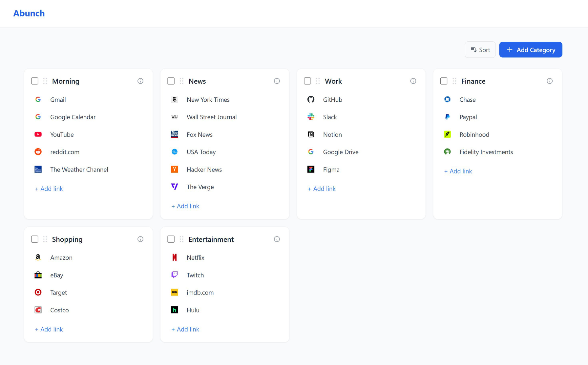
Task: Add link to Morning category
Action: point(49,189)
